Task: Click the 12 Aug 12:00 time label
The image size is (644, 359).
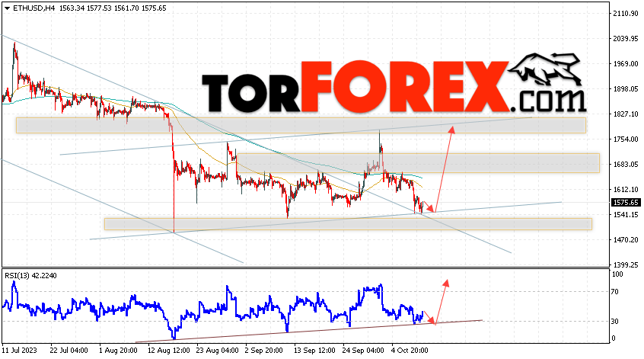Action: pyautogui.click(x=169, y=351)
